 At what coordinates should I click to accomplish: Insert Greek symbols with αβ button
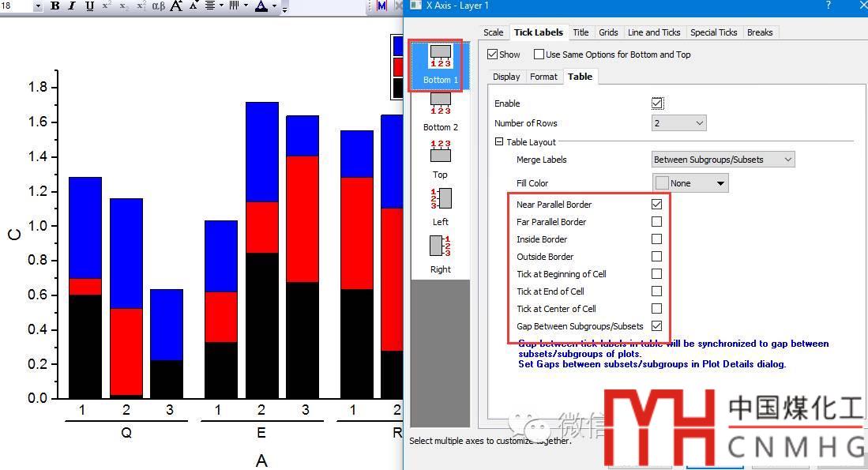pyautogui.click(x=158, y=6)
